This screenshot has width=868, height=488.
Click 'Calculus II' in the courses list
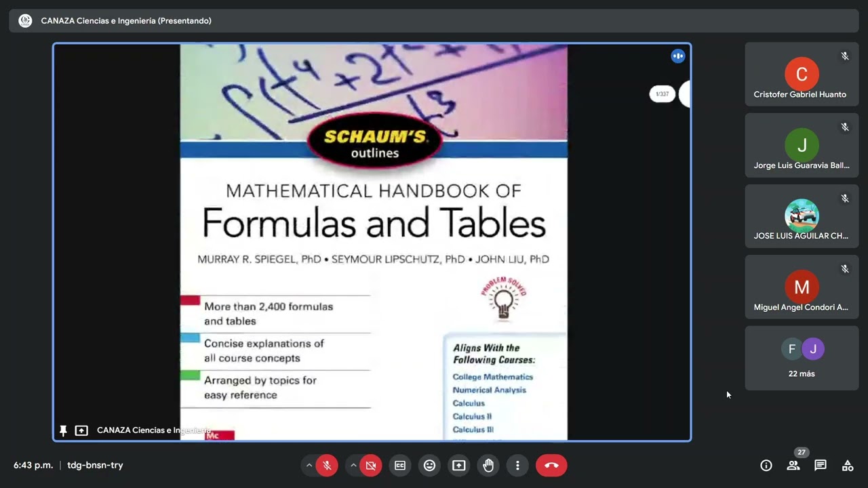472,416
